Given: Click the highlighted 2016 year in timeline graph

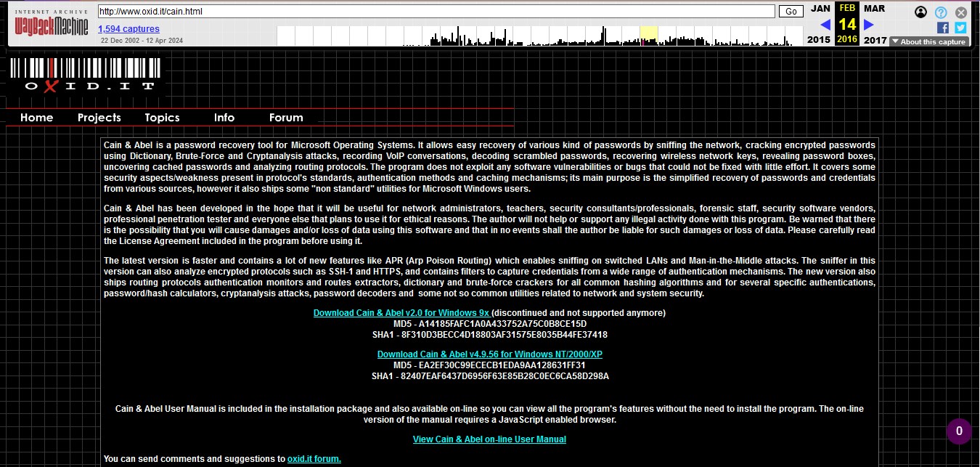Looking at the screenshot, I should (x=649, y=36).
